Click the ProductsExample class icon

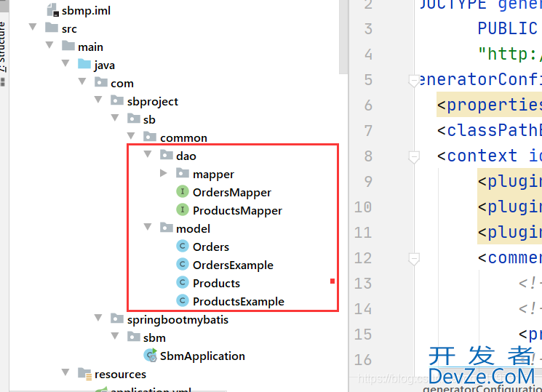[x=183, y=301]
